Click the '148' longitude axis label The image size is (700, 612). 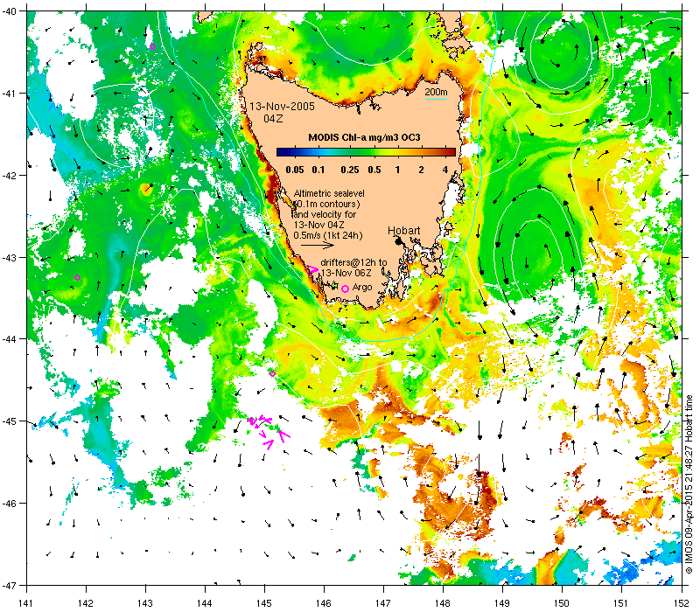click(x=443, y=603)
